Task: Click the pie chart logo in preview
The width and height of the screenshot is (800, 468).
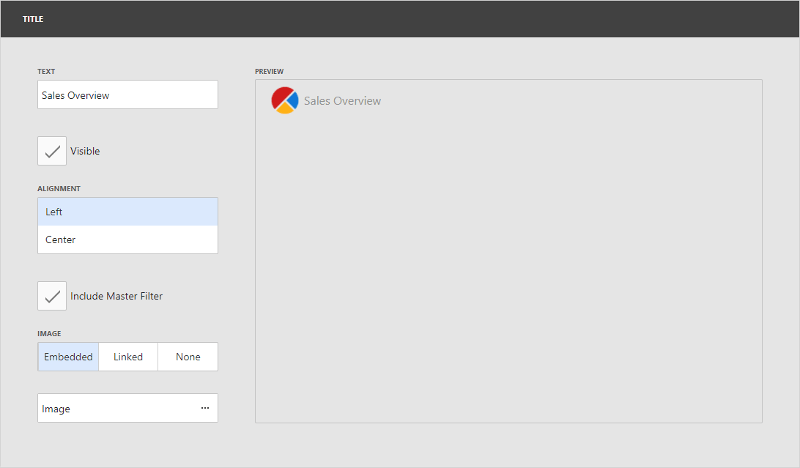Action: point(285,100)
